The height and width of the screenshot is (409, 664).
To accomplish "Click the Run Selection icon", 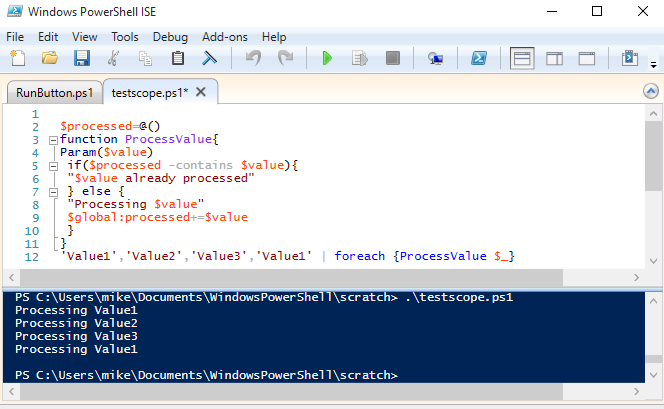I will pyautogui.click(x=360, y=58).
